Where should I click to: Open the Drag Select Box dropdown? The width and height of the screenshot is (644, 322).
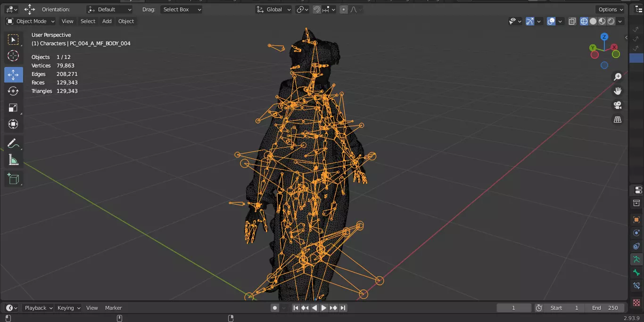[x=181, y=9]
